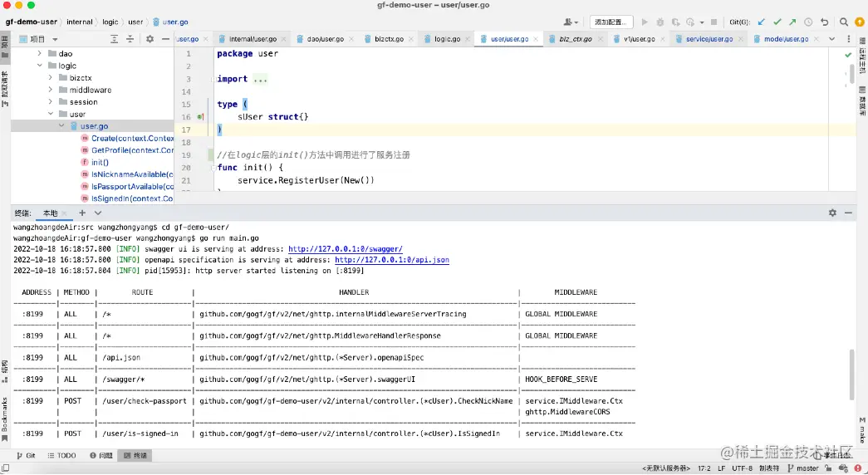Collapse the logic folder

39,66
